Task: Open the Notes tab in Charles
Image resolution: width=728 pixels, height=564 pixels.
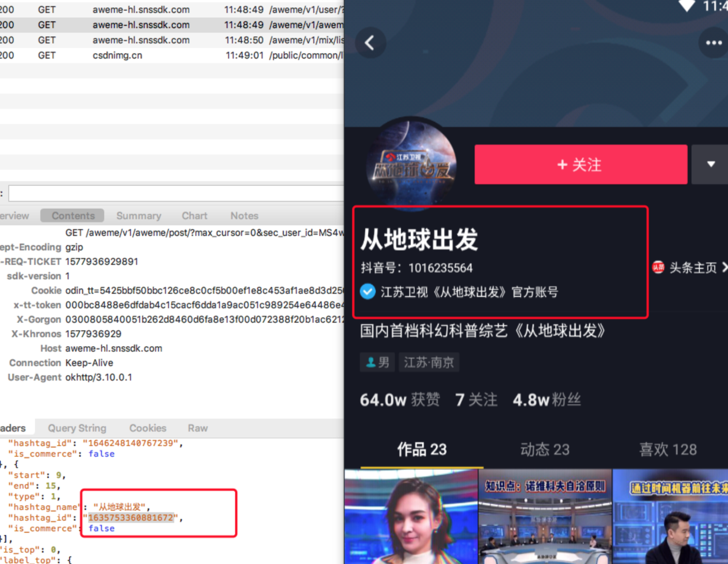Action: [244, 216]
